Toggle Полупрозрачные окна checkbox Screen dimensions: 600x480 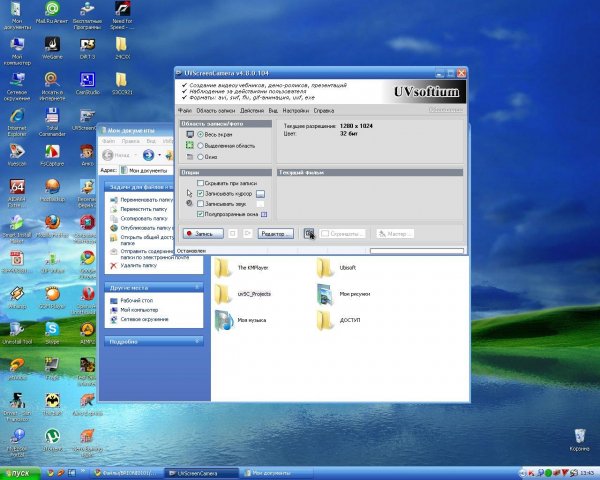tap(200, 214)
